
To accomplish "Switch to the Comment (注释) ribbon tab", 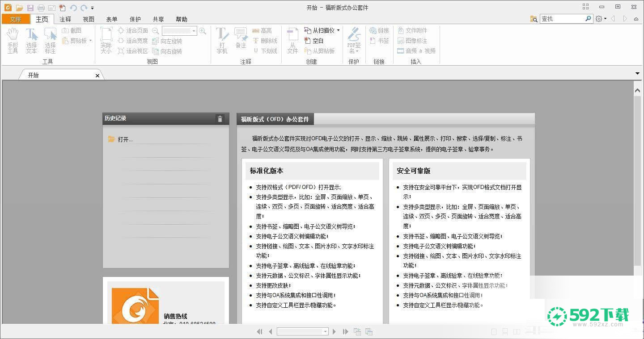I will point(65,19).
